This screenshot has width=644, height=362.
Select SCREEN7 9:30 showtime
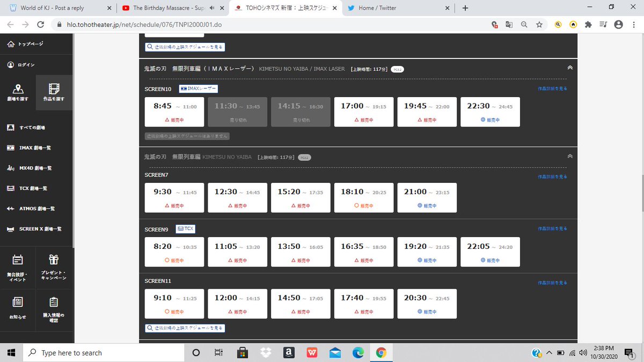coord(174,198)
